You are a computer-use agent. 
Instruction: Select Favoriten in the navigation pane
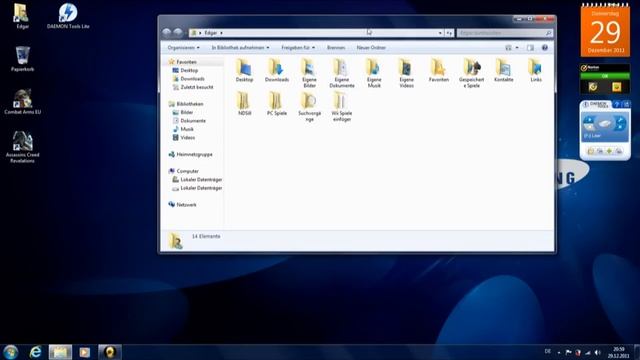click(x=186, y=62)
